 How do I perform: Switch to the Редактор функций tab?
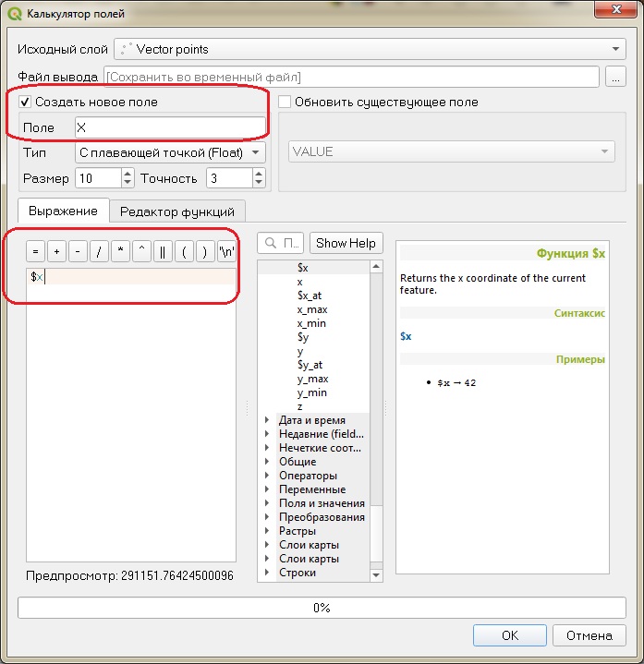point(177,211)
